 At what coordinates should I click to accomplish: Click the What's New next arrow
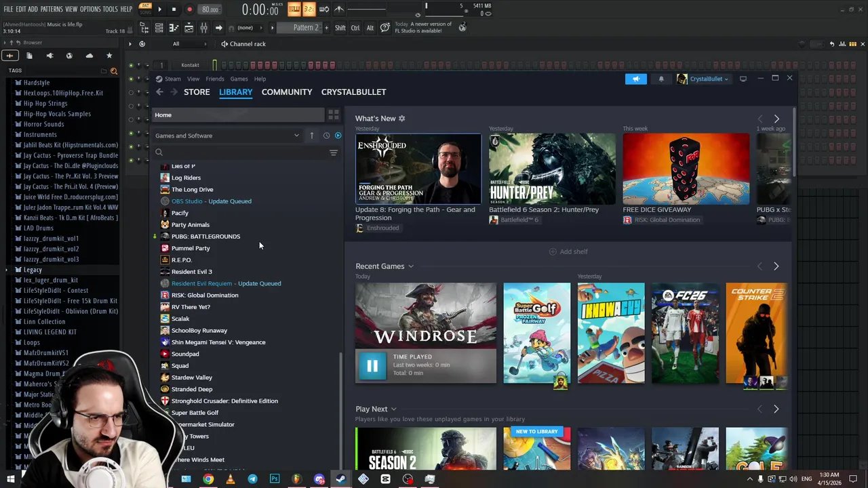click(x=776, y=119)
